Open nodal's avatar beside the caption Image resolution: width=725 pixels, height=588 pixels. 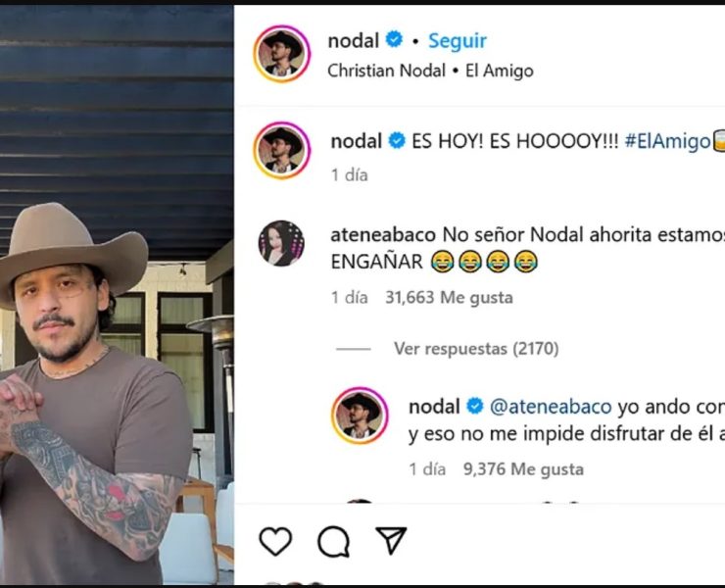click(x=281, y=150)
